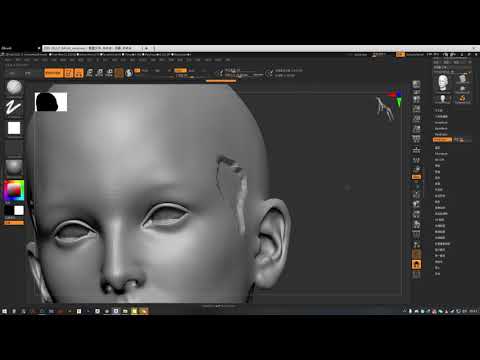Open the white alpha thumbnail
The width and height of the screenshot is (480, 360).
[x=14, y=128]
